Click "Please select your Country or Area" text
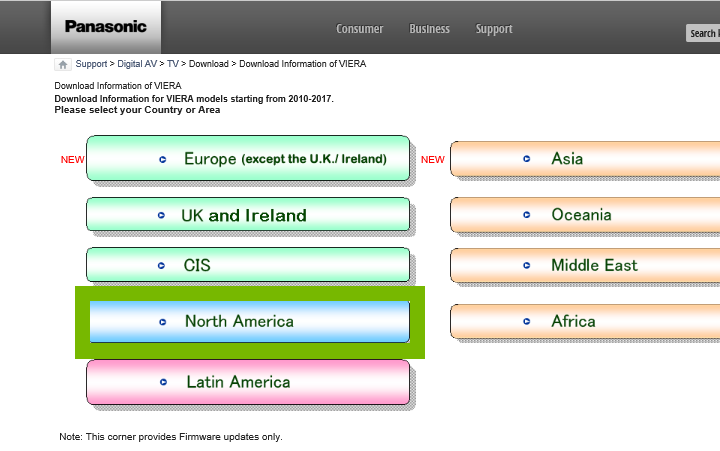Viewport: 720px width, 451px height. [137, 110]
